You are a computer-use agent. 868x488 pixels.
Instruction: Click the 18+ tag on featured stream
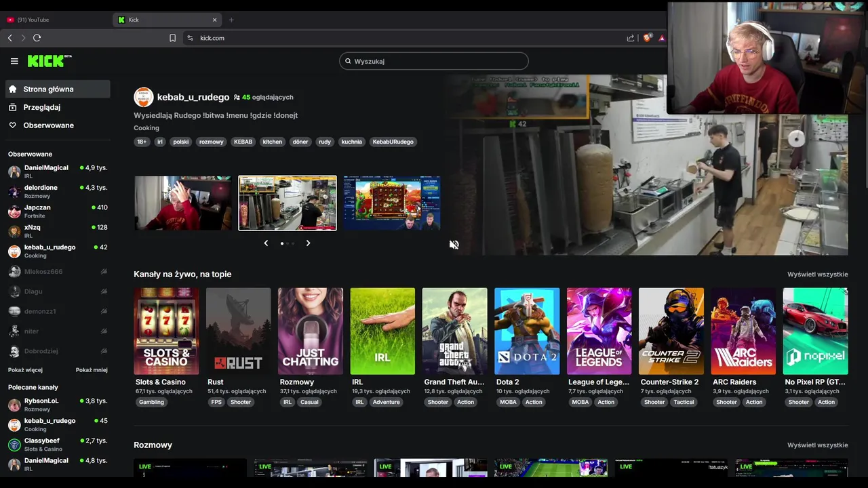141,142
